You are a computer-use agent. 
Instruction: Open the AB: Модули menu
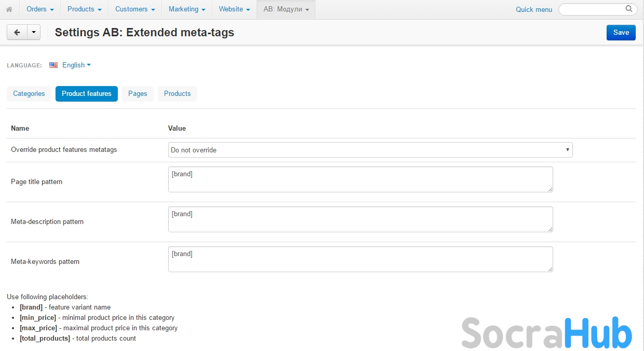pyautogui.click(x=286, y=9)
